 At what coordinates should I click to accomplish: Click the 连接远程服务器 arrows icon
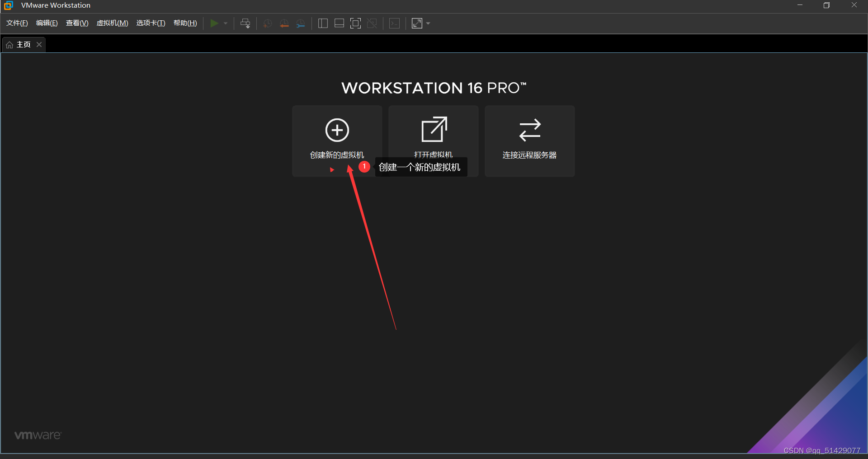click(530, 130)
